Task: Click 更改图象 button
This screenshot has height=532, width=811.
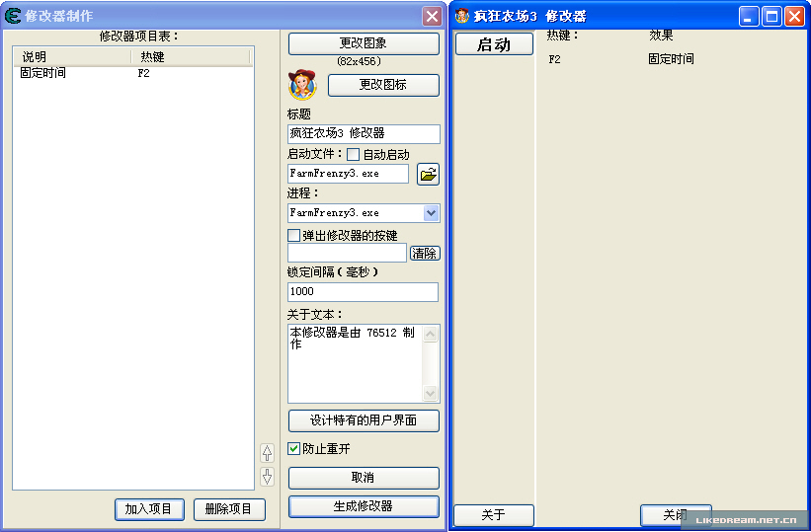Action: pos(364,43)
